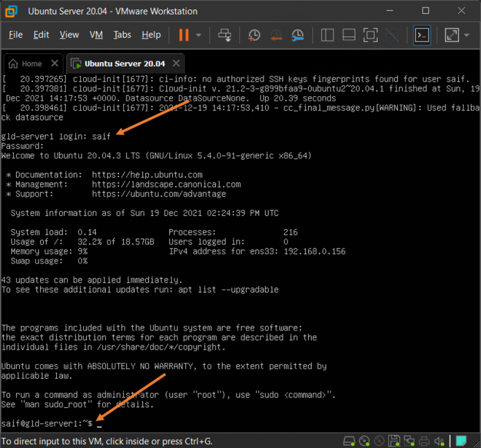Screen dimensions: 481x448
Task: Toggle the thumbnail bar view
Action: (x=349, y=35)
